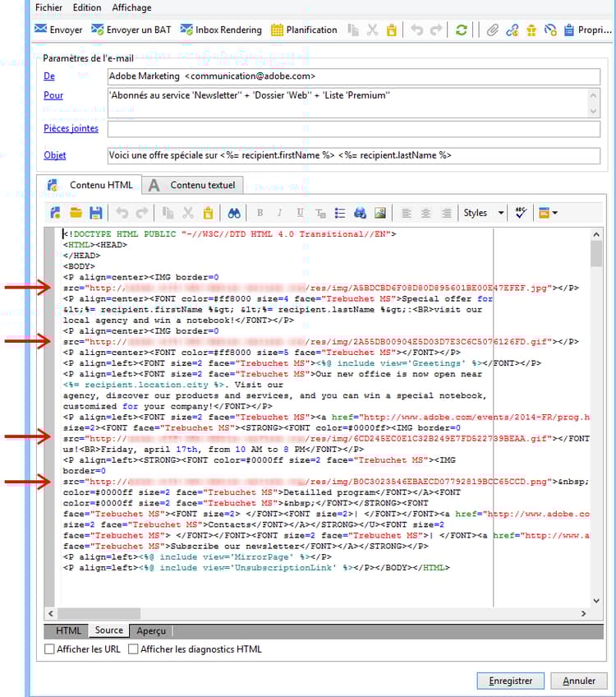Switch to the Contenu HTML tab
Image resolution: width=616 pixels, height=697 pixels.
click(90, 185)
